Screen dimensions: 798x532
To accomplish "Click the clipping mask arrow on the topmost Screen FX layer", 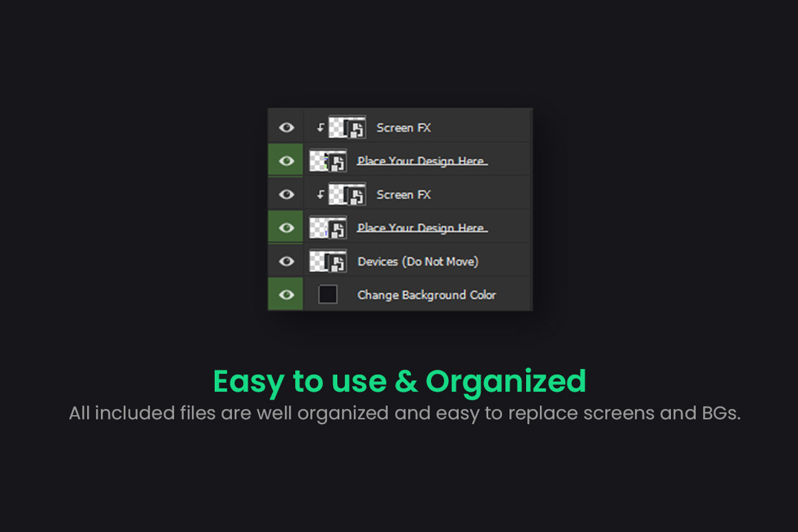I will (320, 128).
